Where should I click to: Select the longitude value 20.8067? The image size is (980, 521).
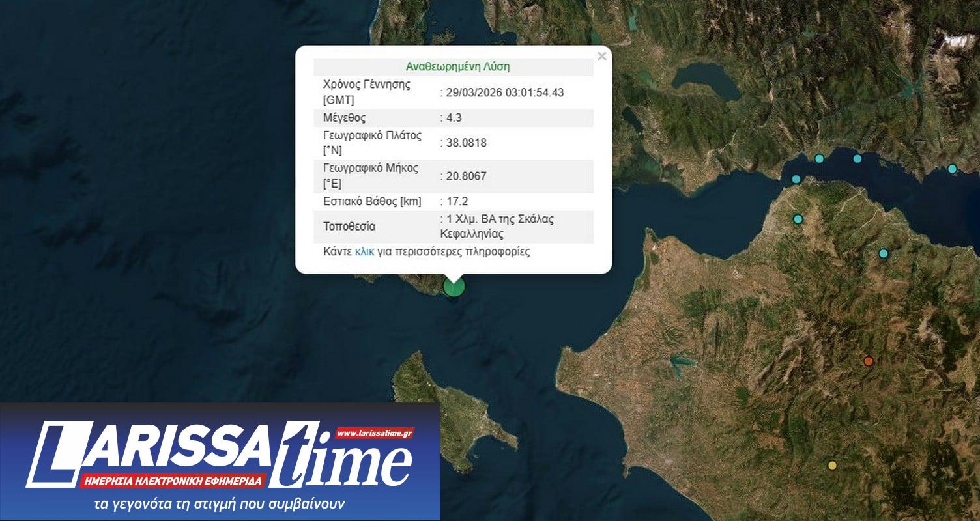tap(467, 176)
